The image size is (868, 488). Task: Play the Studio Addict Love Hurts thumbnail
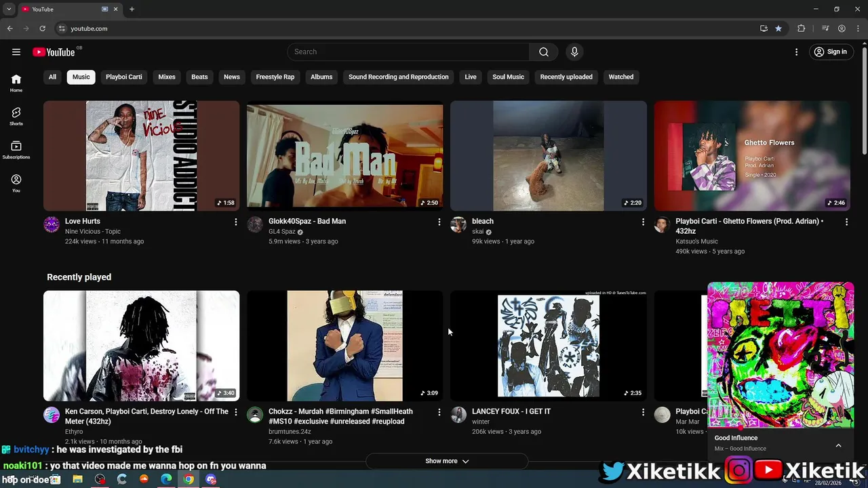point(141,156)
